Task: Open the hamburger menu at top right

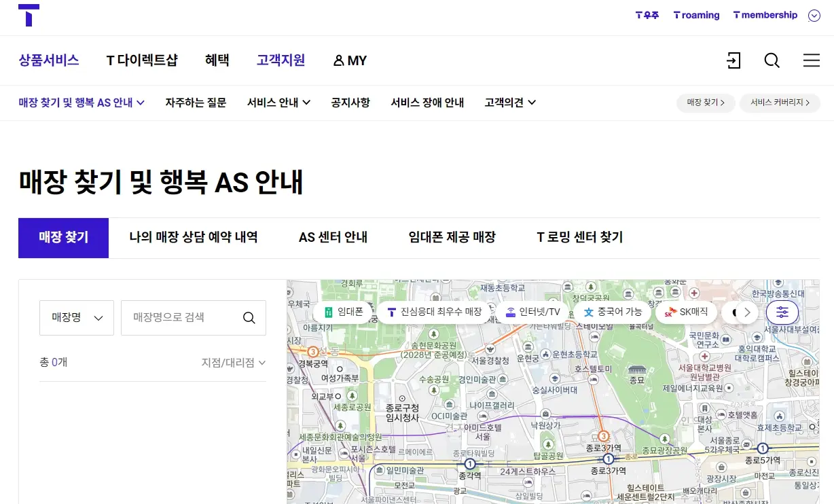Action: tap(811, 60)
